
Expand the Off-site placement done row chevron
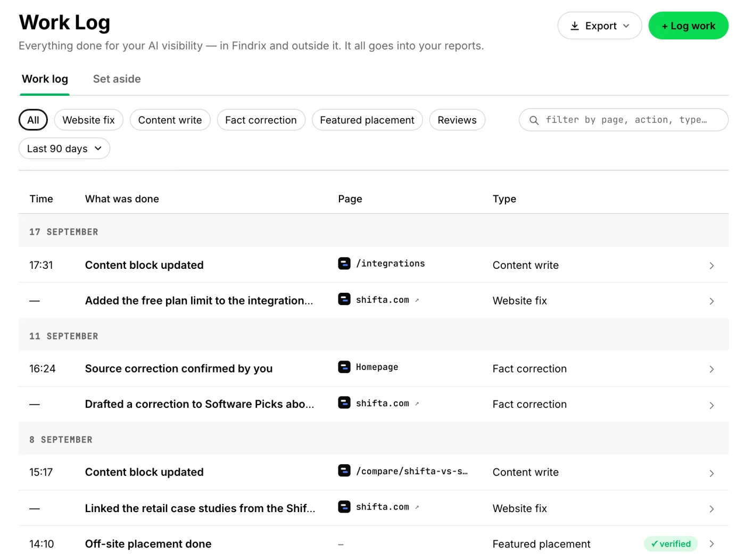pyautogui.click(x=711, y=543)
